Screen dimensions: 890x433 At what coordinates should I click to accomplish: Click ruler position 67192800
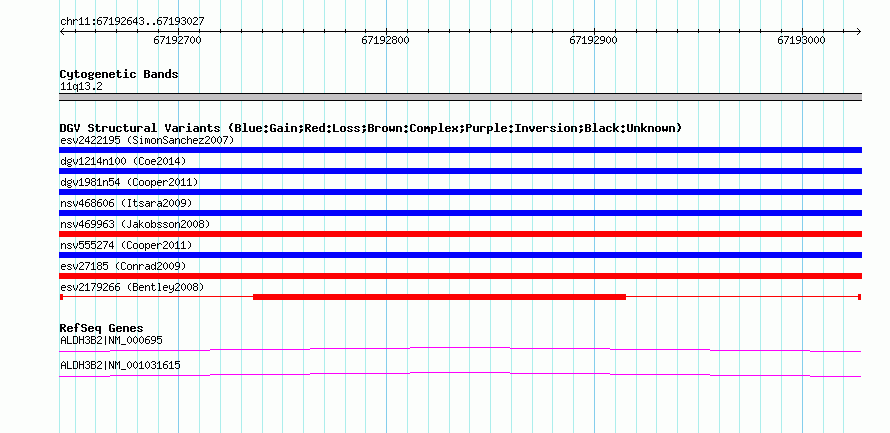[x=385, y=40]
